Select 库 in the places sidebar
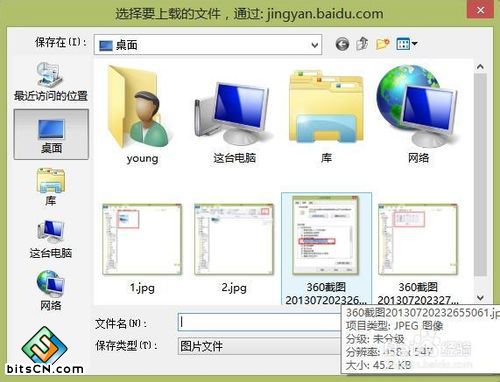 (x=51, y=187)
